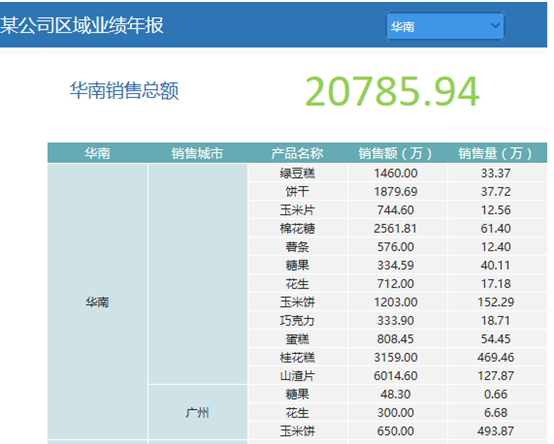Click the 产品名称 column header
Screen dimensions: 554x444
click(x=297, y=153)
